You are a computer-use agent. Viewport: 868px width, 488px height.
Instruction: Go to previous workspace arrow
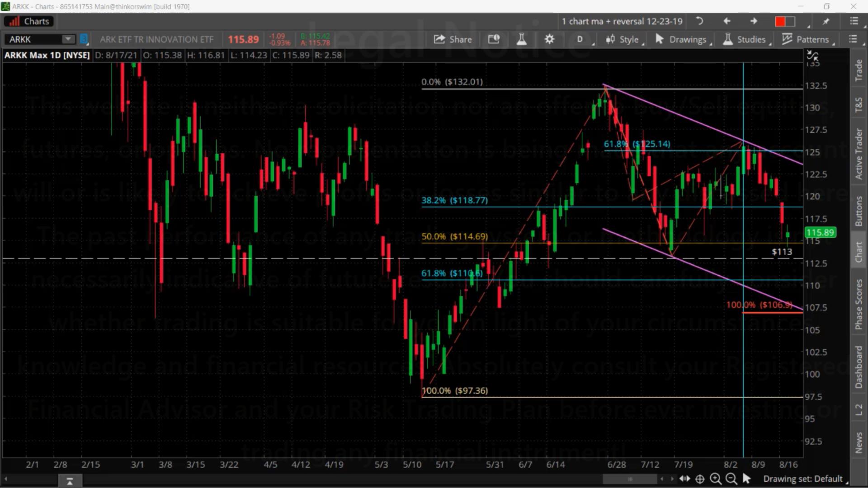[727, 21]
